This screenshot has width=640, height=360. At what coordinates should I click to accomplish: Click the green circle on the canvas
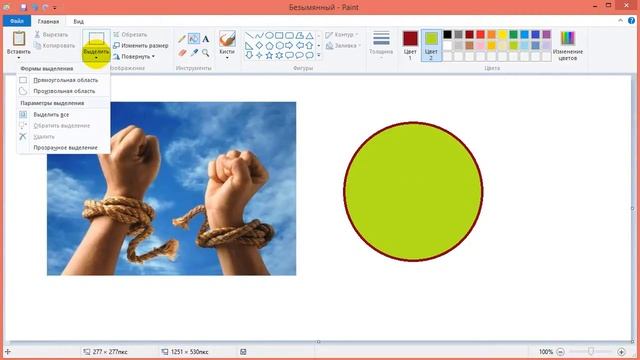(413, 191)
